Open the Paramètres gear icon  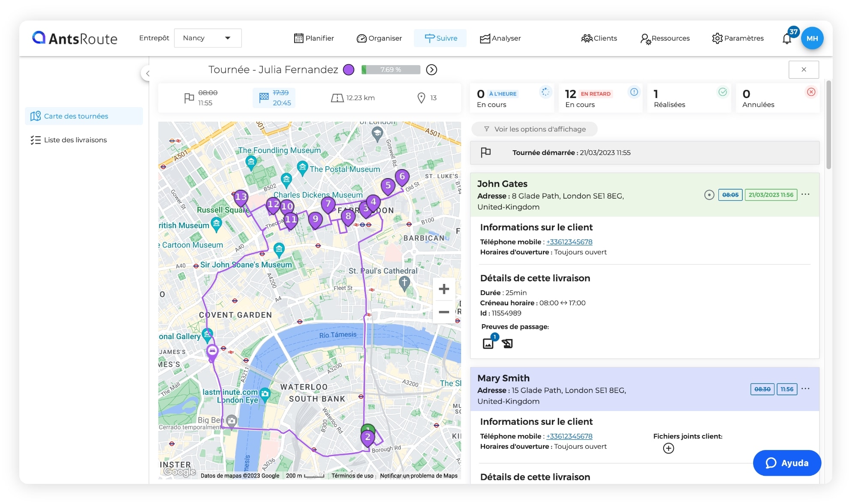click(x=718, y=38)
